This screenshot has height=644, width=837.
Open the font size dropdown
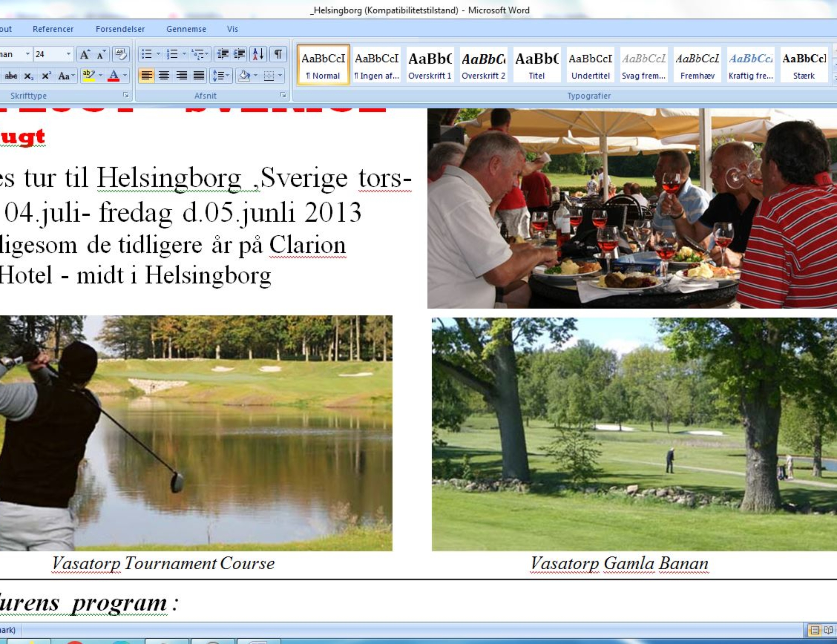68,54
